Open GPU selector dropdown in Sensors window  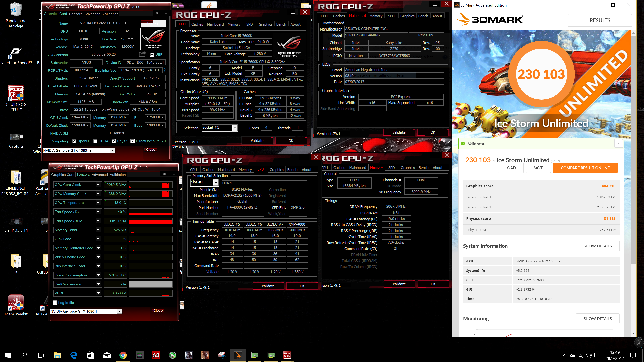120,311
